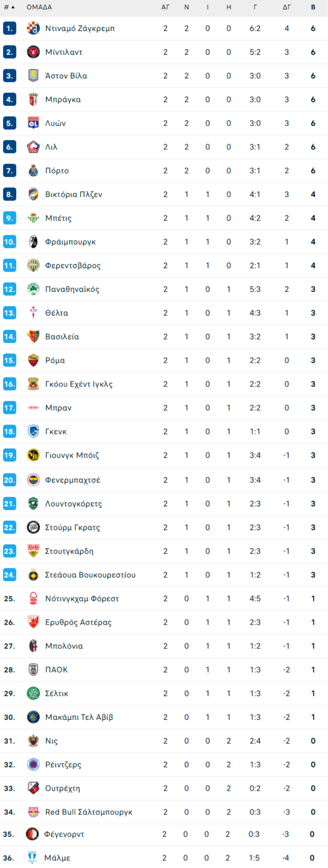This screenshot has width=328, height=868.
Task: Sort by the ΟΜΑΔΑ column header
Action: click(x=39, y=7)
